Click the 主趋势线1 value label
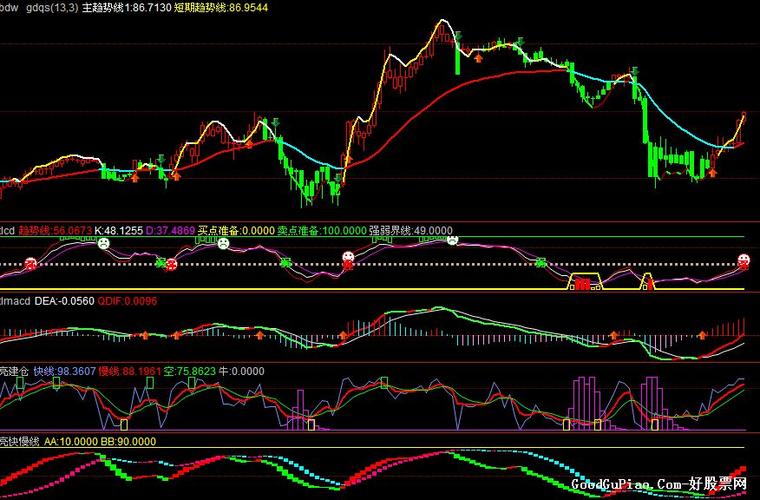Image resolution: width=760 pixels, height=500 pixels. (x=127, y=8)
